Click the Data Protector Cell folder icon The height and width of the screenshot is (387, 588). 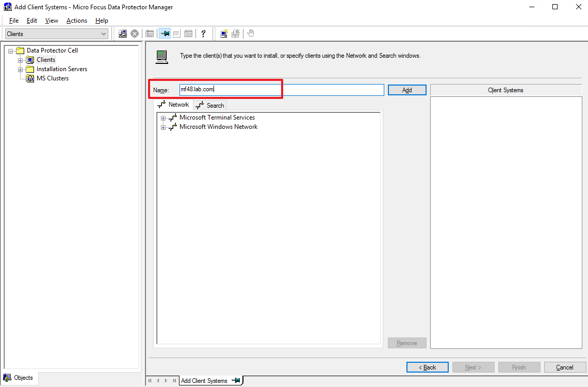click(x=20, y=51)
